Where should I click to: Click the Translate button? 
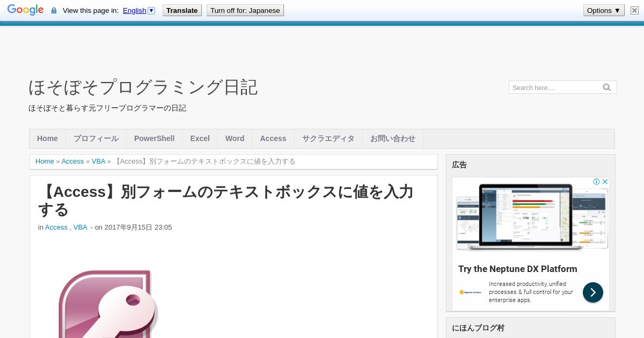tap(182, 10)
